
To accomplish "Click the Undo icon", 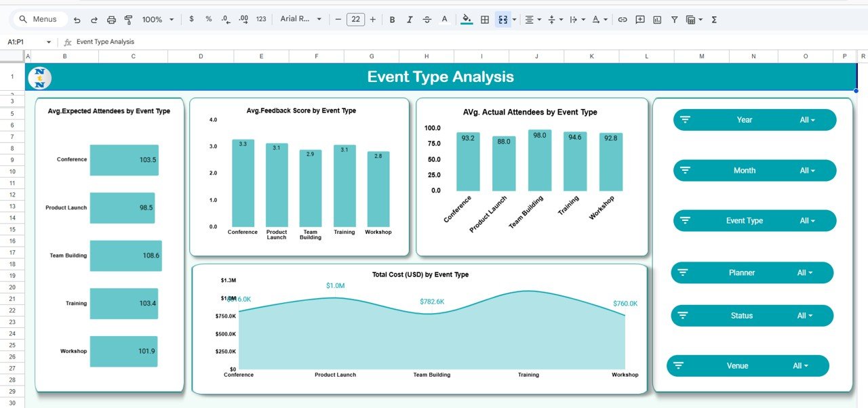I will [77, 19].
